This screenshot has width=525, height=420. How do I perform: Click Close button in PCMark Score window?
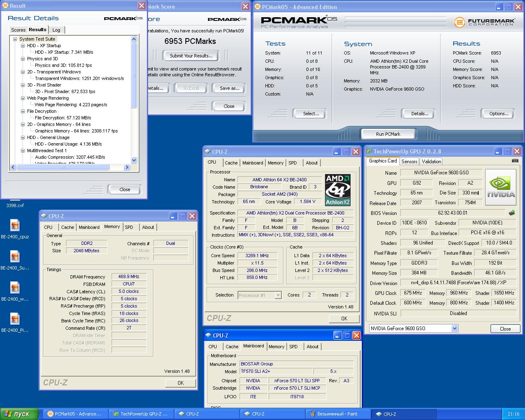(229, 106)
